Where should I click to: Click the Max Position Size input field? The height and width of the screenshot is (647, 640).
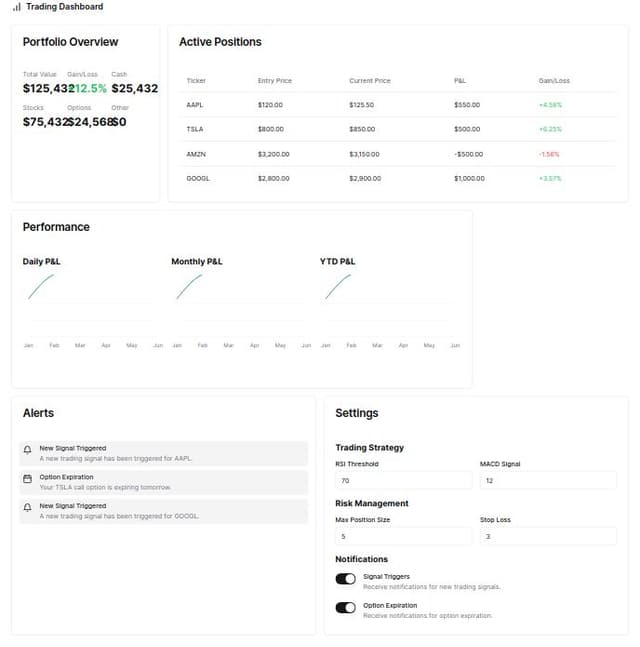(404, 536)
